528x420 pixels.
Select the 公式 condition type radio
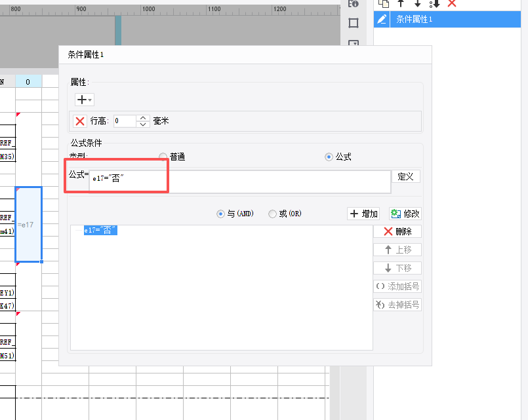pos(329,157)
